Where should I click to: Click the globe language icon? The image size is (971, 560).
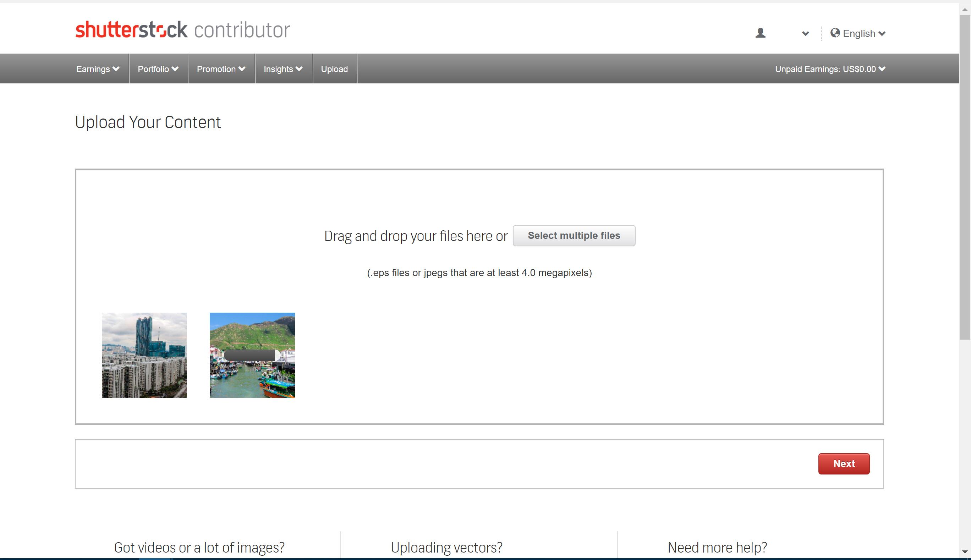point(834,33)
